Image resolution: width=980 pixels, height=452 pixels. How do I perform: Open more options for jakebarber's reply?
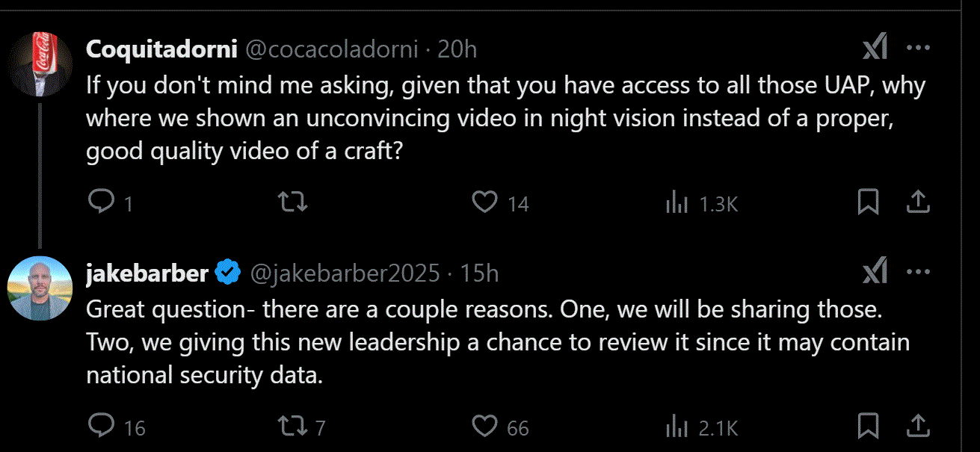tap(918, 273)
